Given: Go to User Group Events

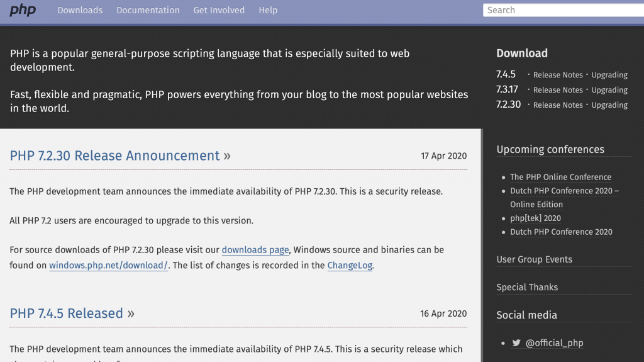Looking at the screenshot, I should (x=534, y=259).
